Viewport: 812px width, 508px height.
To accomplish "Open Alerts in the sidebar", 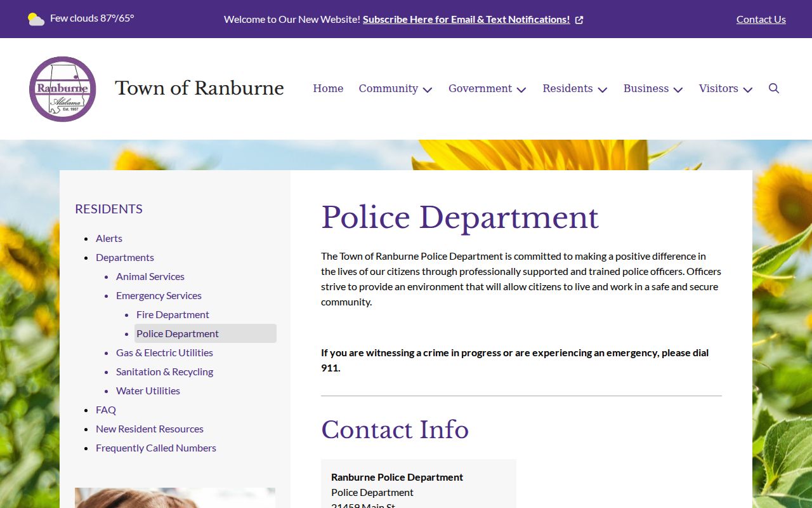I will click(x=109, y=238).
